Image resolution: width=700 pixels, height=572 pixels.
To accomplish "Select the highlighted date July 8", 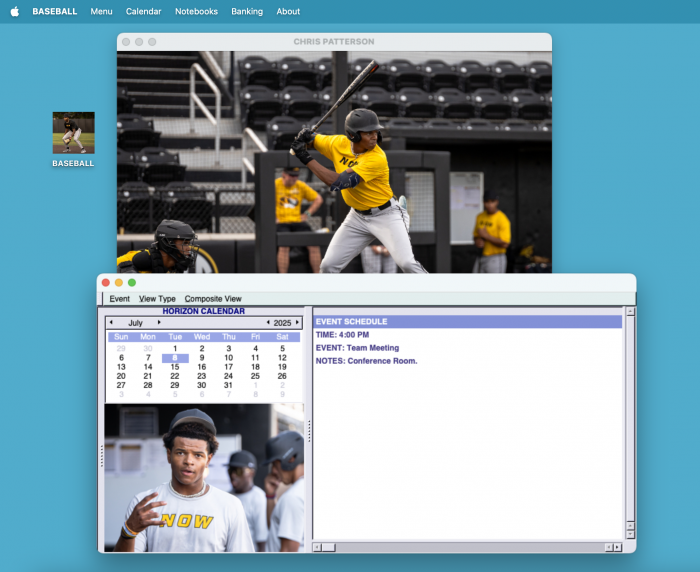I will [175, 358].
